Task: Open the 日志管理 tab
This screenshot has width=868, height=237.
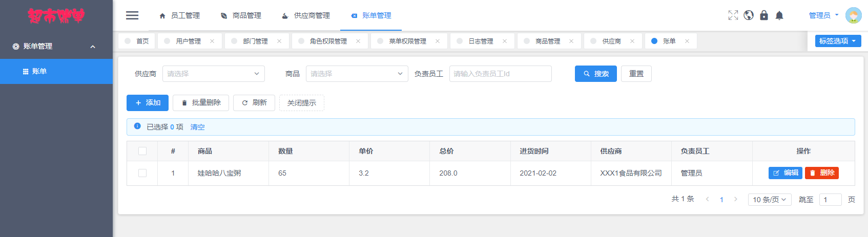Action: [481, 41]
